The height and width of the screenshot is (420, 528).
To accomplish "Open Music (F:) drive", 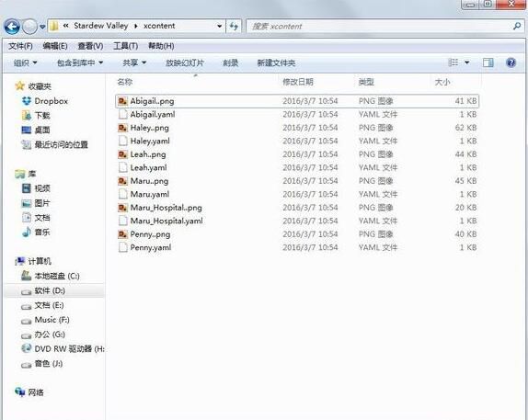I will (52, 320).
